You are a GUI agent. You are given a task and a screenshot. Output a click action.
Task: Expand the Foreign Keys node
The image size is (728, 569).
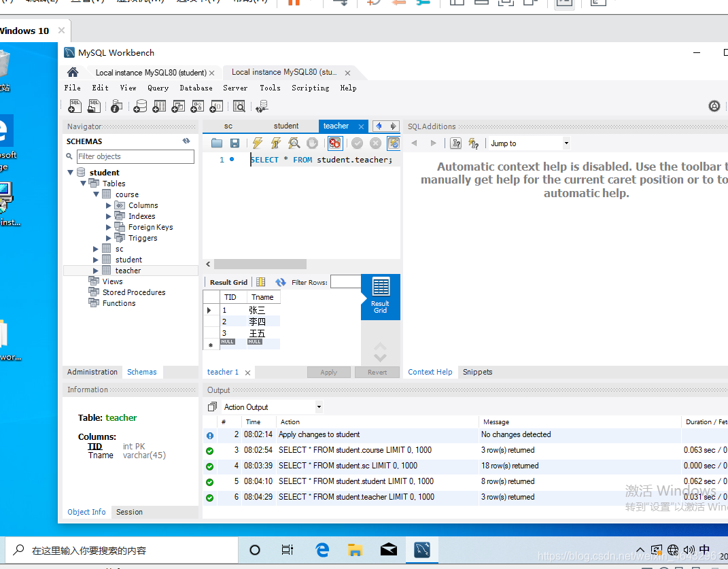(x=109, y=227)
